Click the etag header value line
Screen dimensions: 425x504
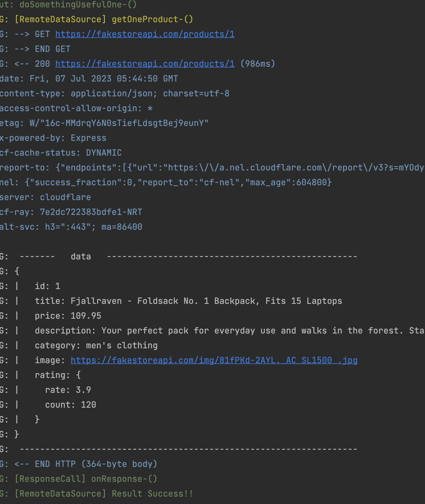(104, 123)
